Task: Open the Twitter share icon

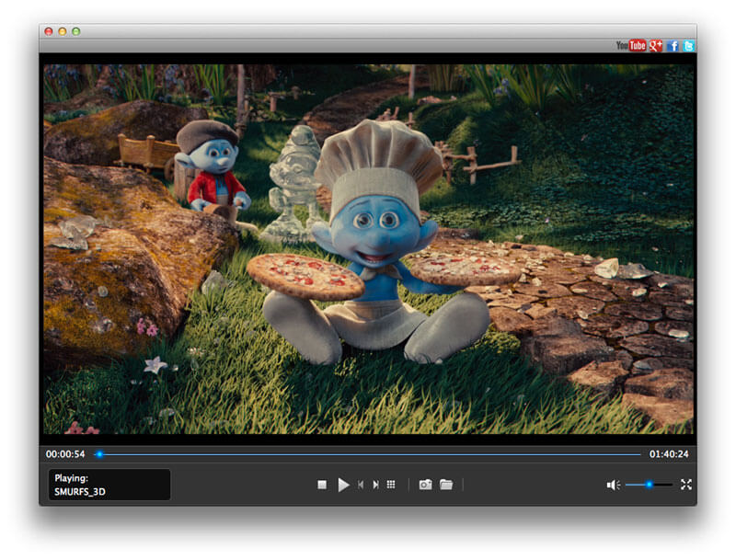Action: pos(688,45)
